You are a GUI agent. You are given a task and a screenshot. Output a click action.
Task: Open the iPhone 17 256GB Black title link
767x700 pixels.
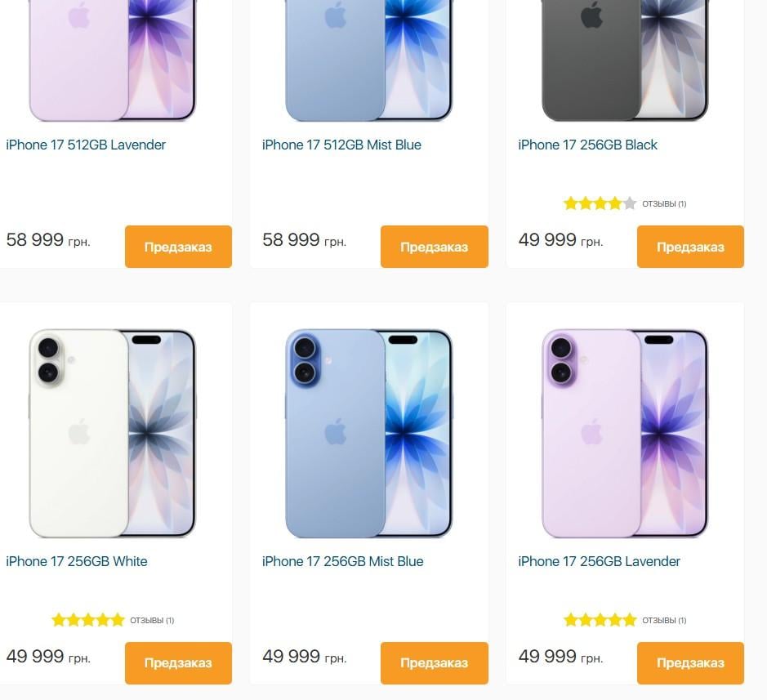587,145
